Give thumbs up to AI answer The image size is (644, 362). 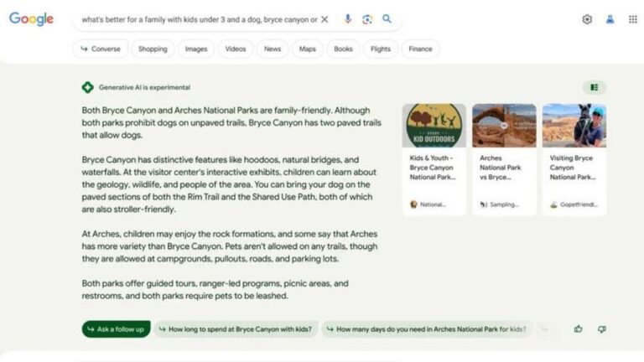tap(579, 328)
